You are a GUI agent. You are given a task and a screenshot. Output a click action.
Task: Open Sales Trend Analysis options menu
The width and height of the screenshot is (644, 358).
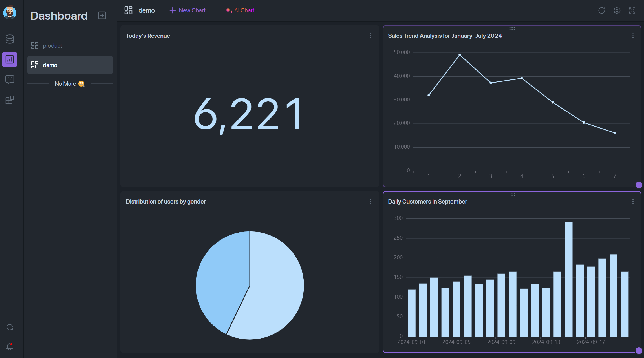pos(633,36)
